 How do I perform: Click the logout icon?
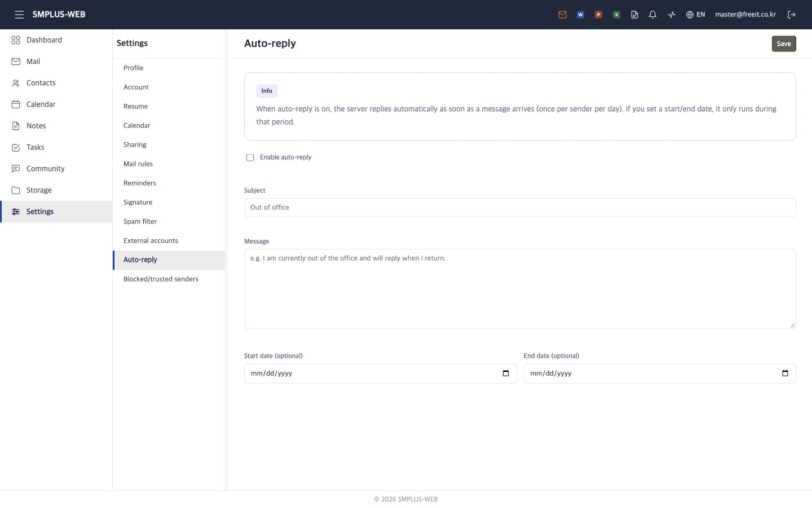pos(792,15)
